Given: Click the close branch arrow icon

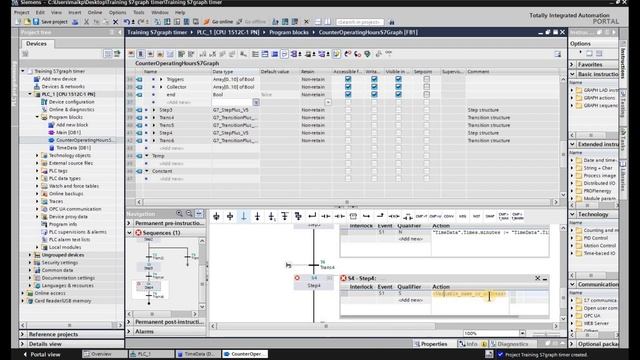Looking at the screenshot, I should click(x=312, y=216).
